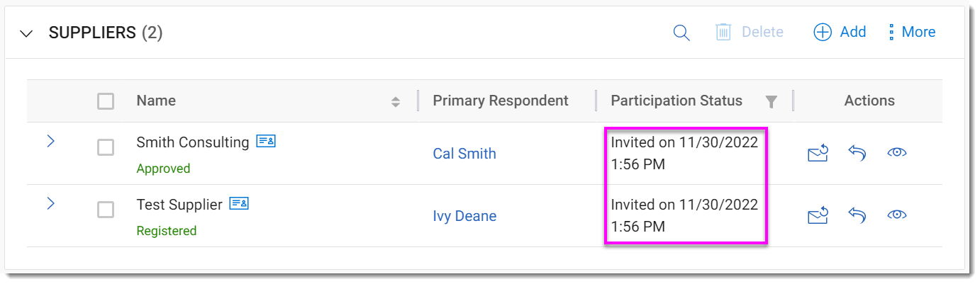This screenshot has height=284, width=980.
Task: Sort by the Name column arrows
Action: (396, 101)
